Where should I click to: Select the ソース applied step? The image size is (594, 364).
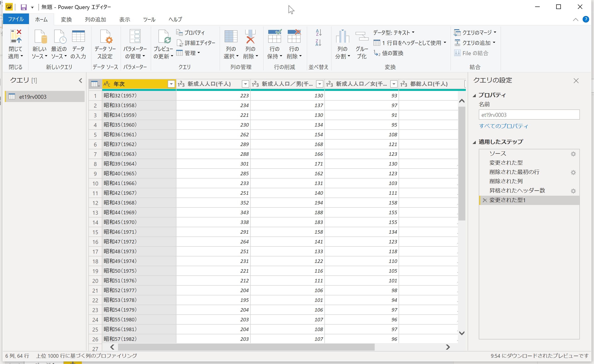pyautogui.click(x=529, y=154)
